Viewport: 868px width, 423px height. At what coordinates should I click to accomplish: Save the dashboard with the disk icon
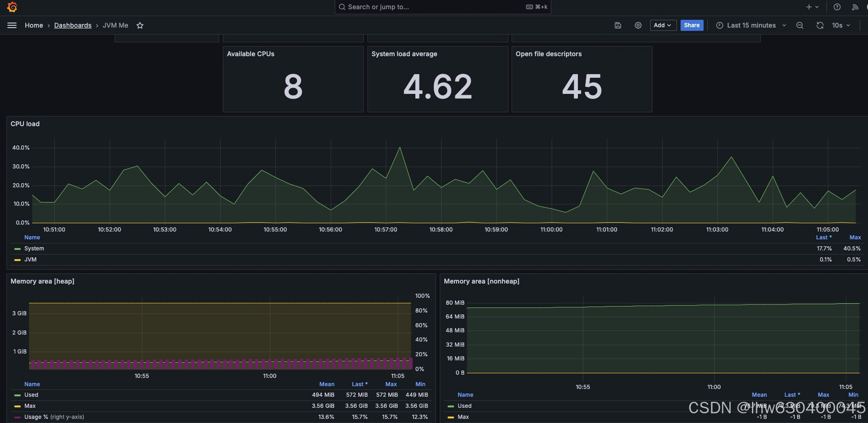(618, 25)
